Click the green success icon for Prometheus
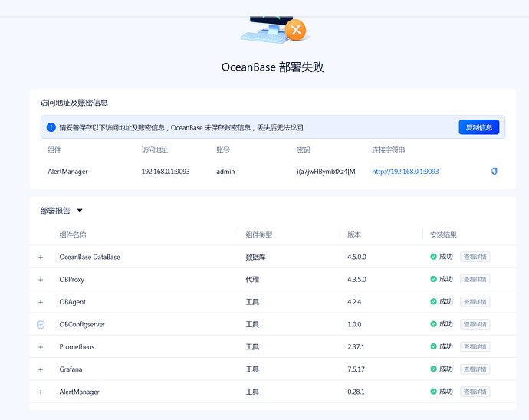The image size is (529, 420). (x=433, y=346)
